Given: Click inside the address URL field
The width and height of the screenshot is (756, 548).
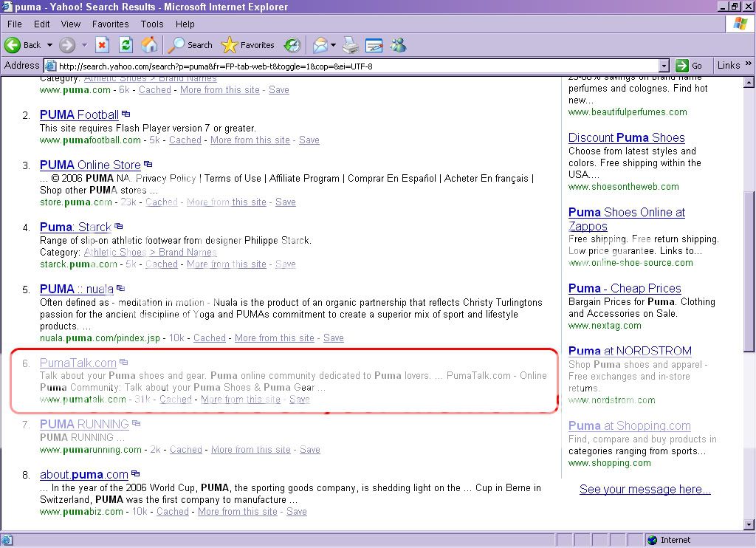Looking at the screenshot, I should coord(358,66).
